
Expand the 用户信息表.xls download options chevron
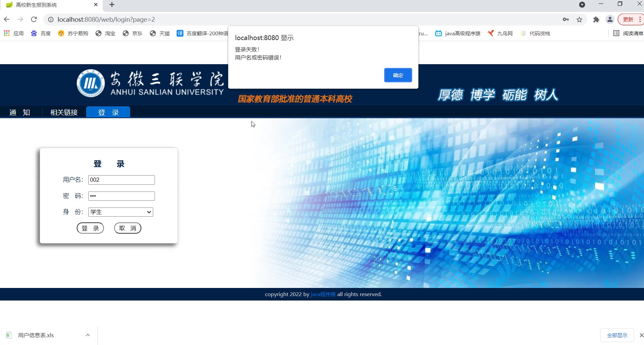click(88, 335)
